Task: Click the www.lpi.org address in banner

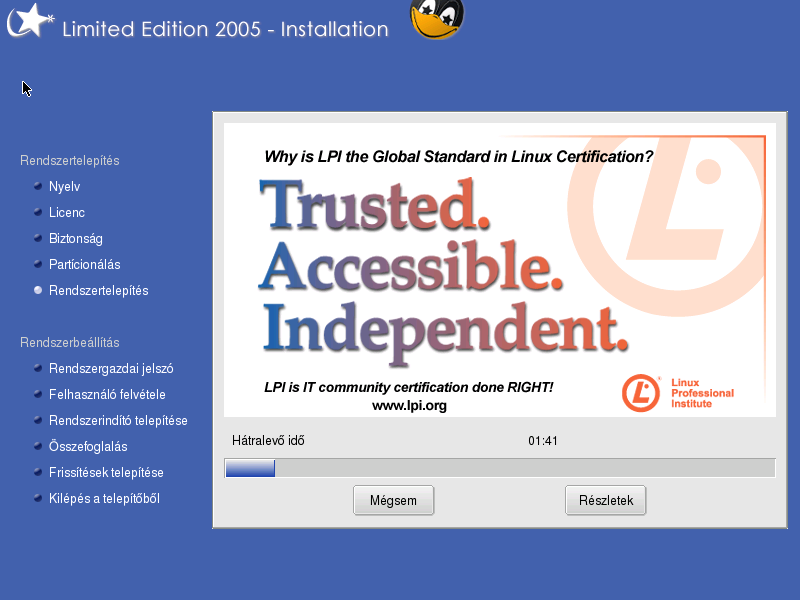Action: click(409, 406)
